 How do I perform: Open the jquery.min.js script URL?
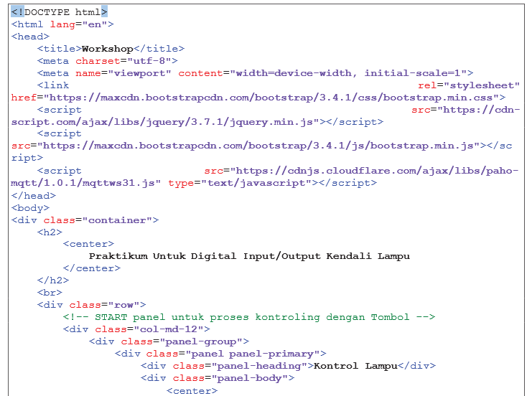coord(165,122)
